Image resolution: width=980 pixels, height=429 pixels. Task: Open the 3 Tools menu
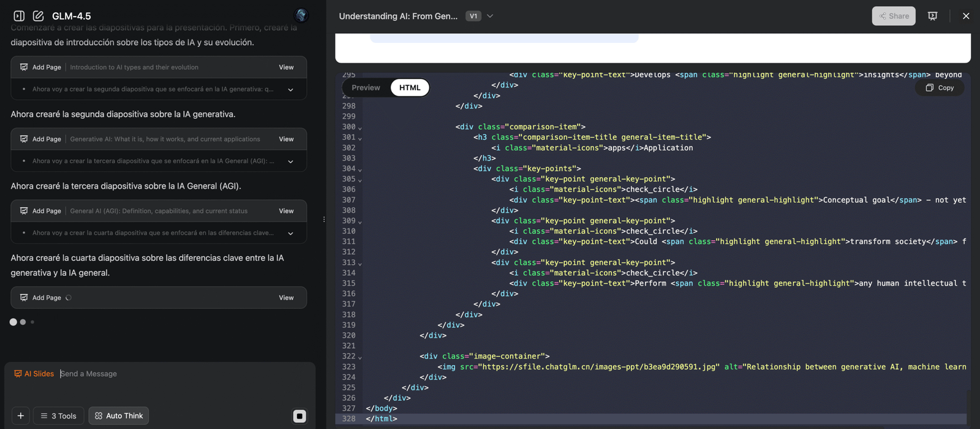coord(59,416)
